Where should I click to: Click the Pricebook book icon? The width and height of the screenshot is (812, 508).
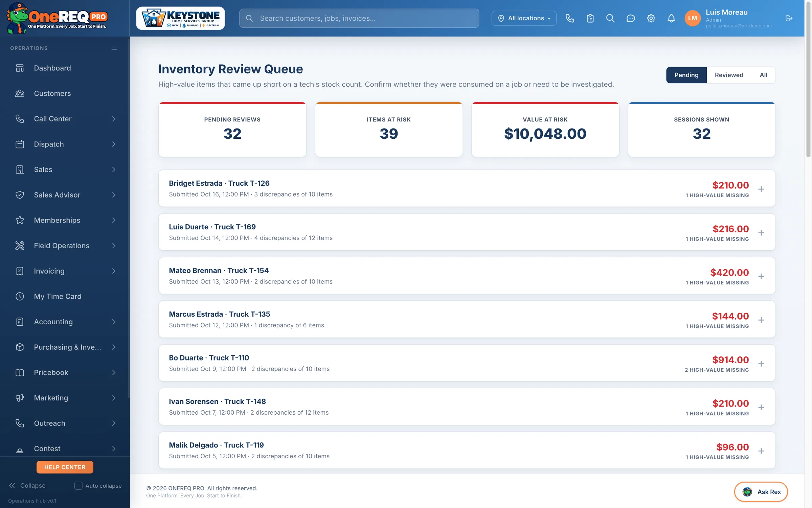20,372
